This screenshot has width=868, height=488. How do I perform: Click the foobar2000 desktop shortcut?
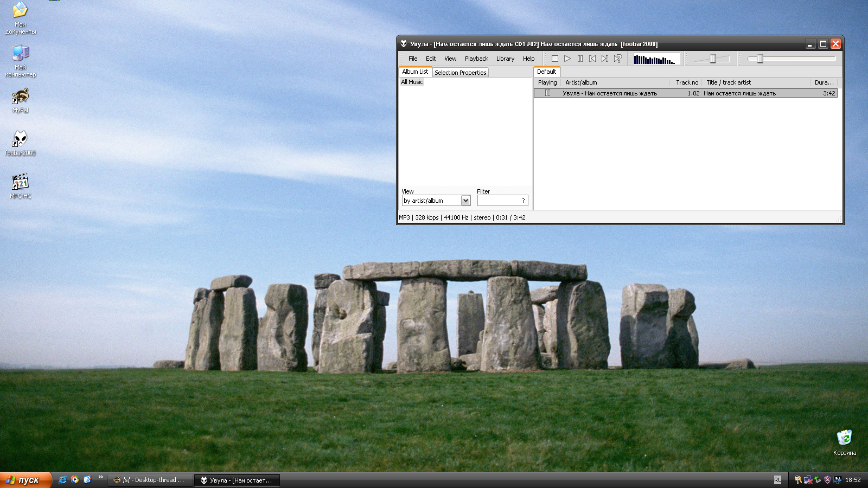(x=20, y=143)
